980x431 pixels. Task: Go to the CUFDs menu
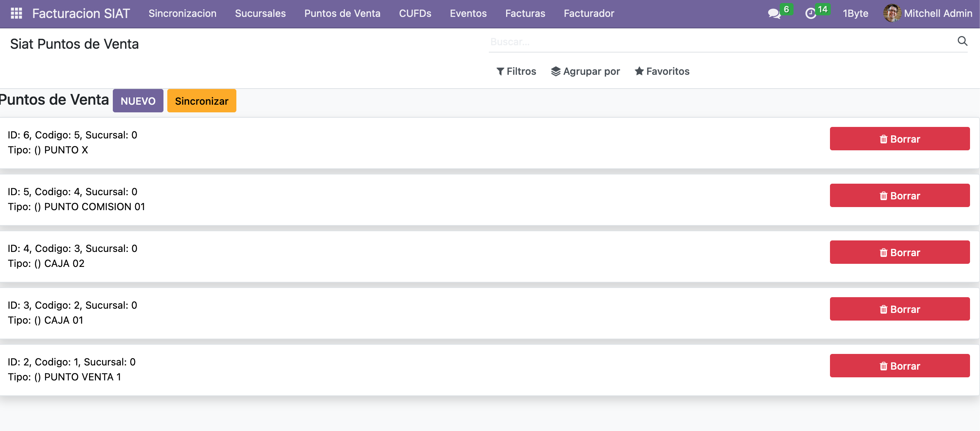click(415, 13)
